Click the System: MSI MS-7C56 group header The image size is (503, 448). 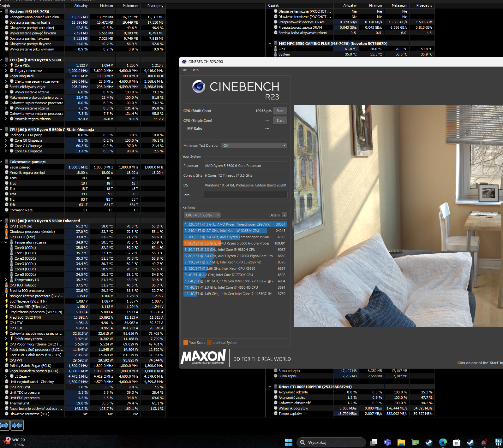29,12
